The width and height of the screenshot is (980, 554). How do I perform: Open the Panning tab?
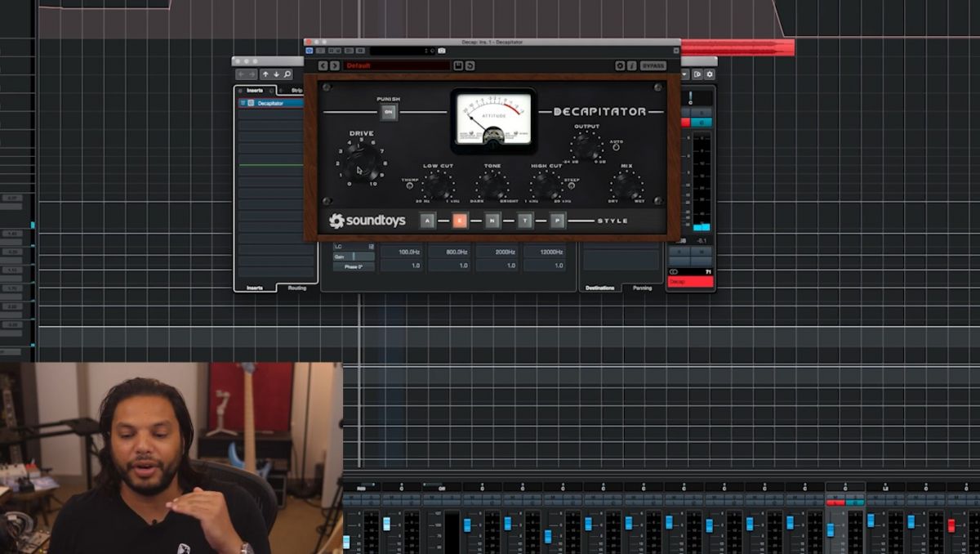pyautogui.click(x=641, y=288)
